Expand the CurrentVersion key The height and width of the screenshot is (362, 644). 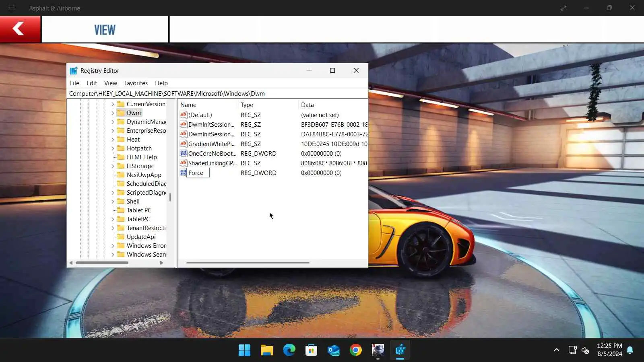point(113,104)
